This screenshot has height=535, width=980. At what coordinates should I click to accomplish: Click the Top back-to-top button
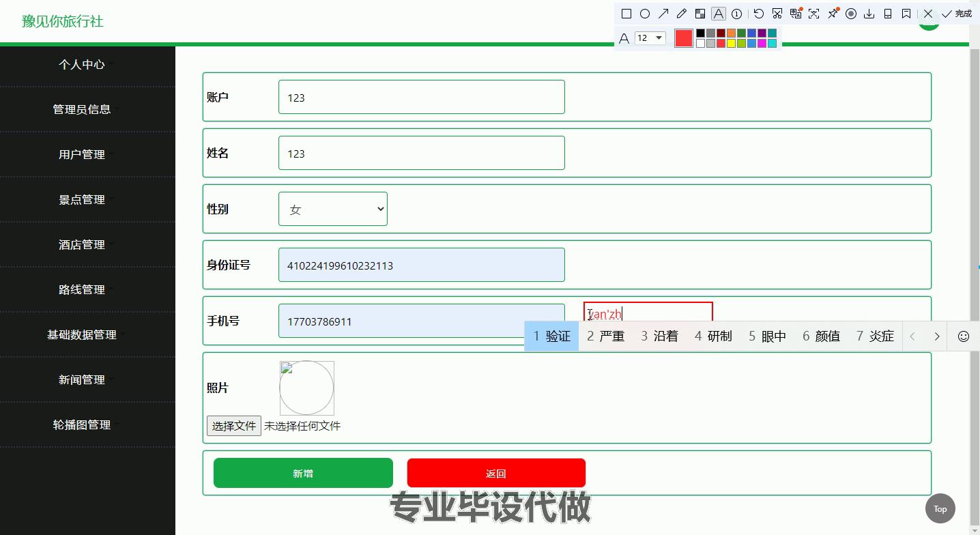(940, 508)
